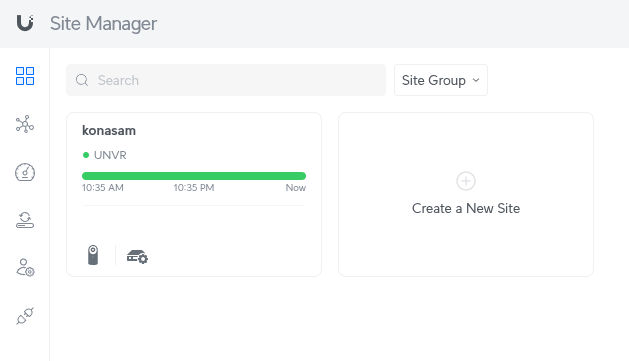Select the UNVR console label
Image resolution: width=629 pixels, height=361 pixels.
(x=110, y=155)
